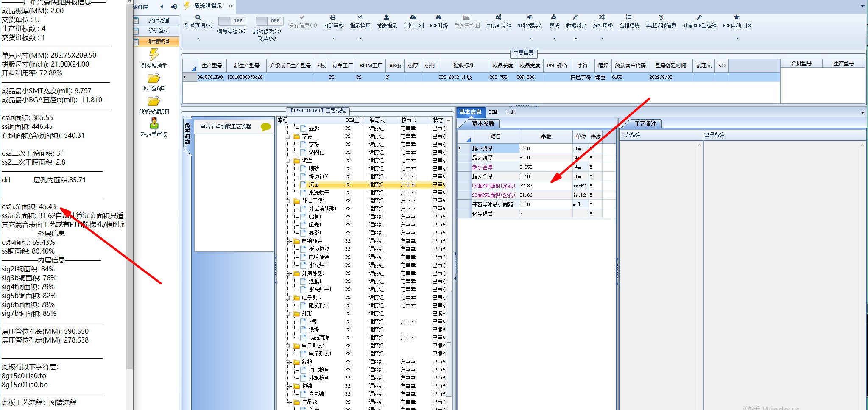The image size is (868, 410).
Task: Click the 验收标准 column header
Action: coord(463,66)
